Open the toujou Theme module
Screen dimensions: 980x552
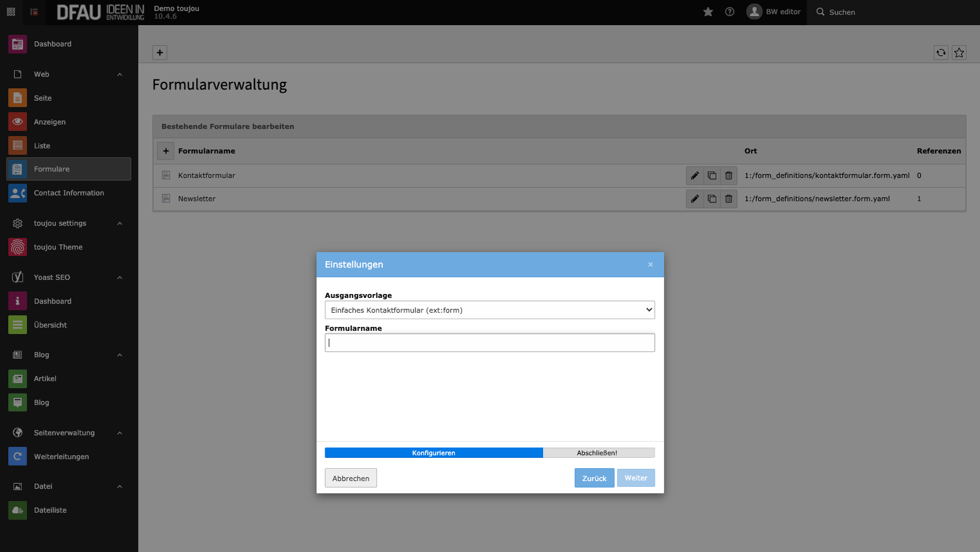coord(58,247)
